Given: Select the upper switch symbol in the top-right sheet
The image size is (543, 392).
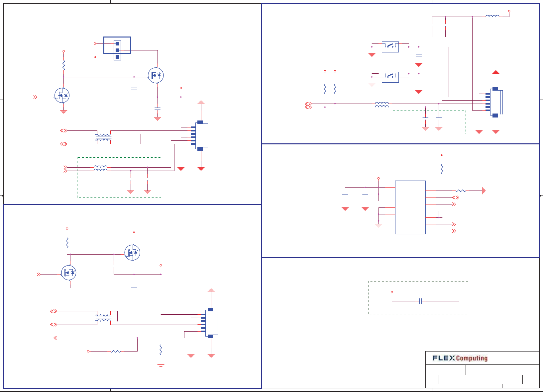Looking at the screenshot, I should pos(390,47).
